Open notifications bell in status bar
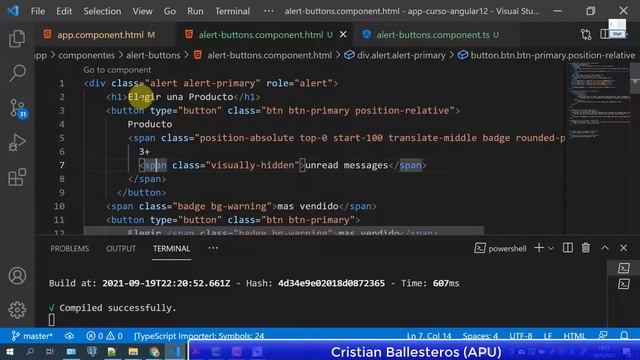The width and height of the screenshot is (640, 360). (624, 336)
